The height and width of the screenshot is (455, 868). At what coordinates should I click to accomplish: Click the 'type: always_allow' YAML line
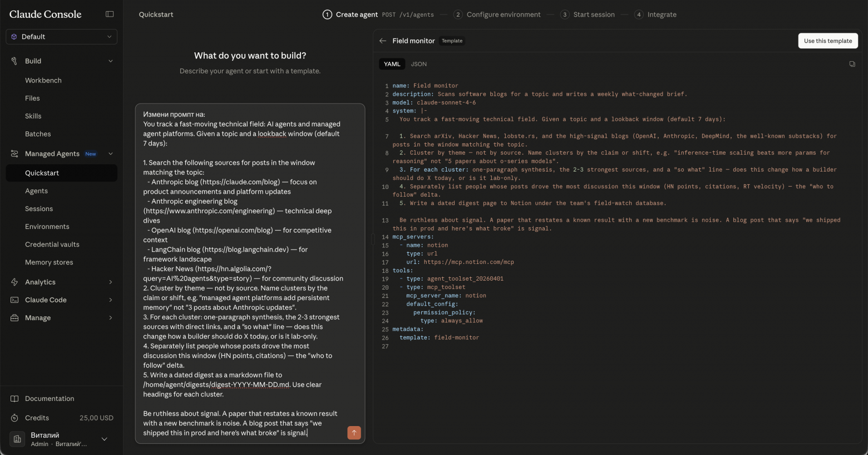[451, 321]
